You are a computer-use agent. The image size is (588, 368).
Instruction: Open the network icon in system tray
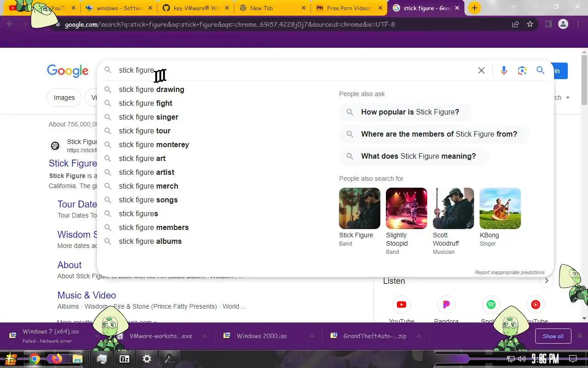tap(511, 359)
